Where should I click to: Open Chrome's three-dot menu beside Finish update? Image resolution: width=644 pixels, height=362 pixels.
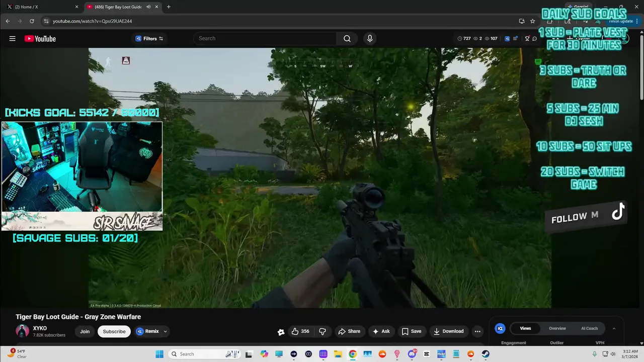click(x=637, y=21)
